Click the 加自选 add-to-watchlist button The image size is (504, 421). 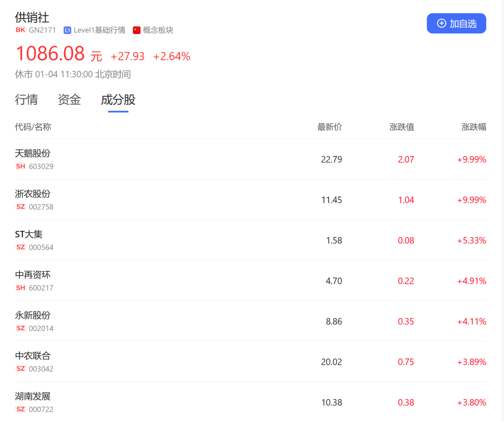[456, 23]
